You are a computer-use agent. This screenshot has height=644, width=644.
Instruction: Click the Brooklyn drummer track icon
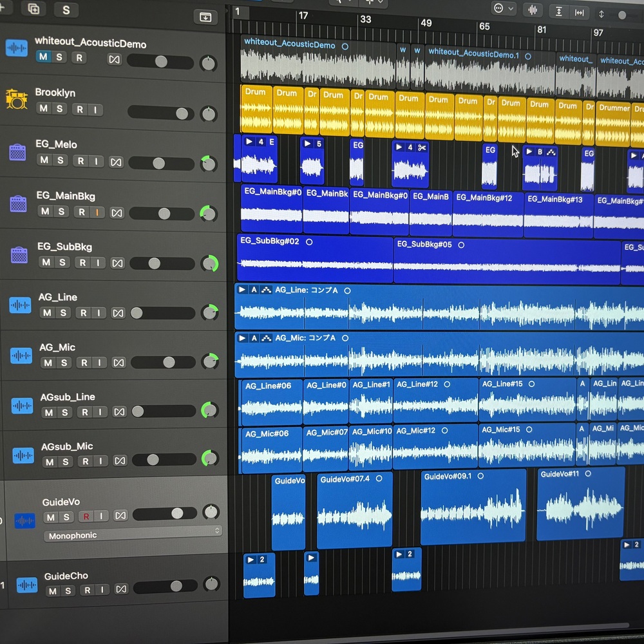(x=16, y=99)
